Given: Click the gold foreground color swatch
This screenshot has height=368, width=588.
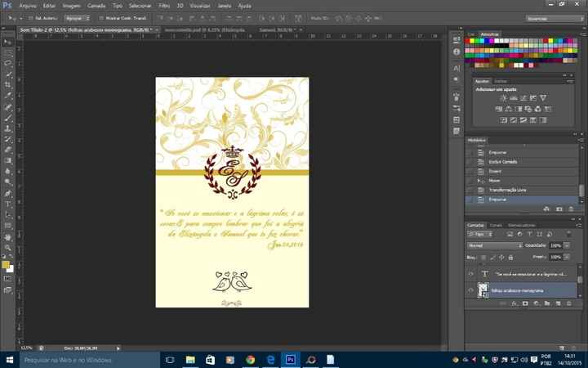Looking at the screenshot, I should pyautogui.click(x=5, y=265).
